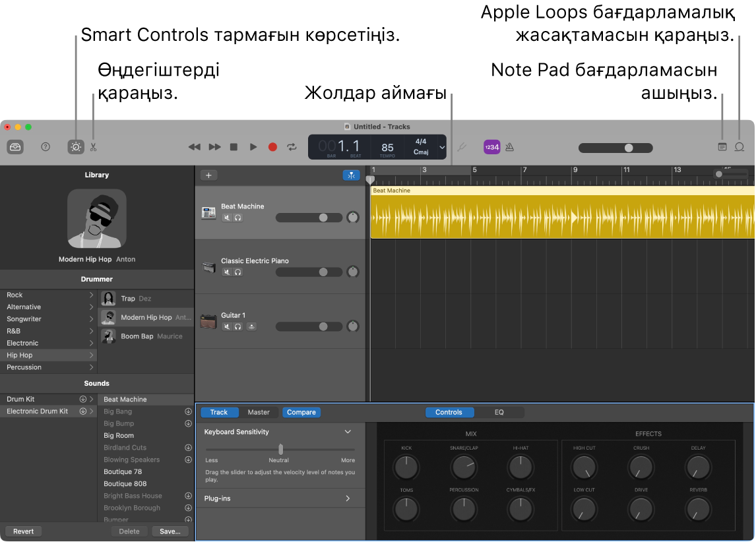Expand the Hip Hop drummer genre

coord(92,355)
